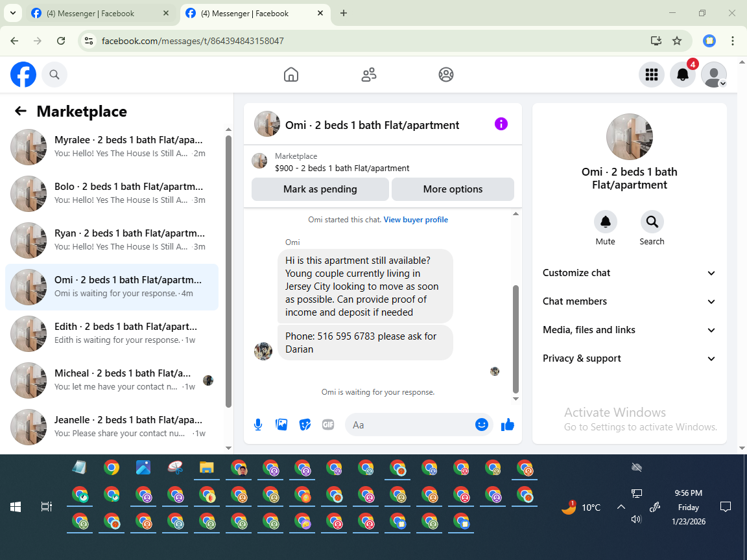This screenshot has height=560, width=747.
Task: Open the install app icon in address bar
Action: click(x=656, y=41)
